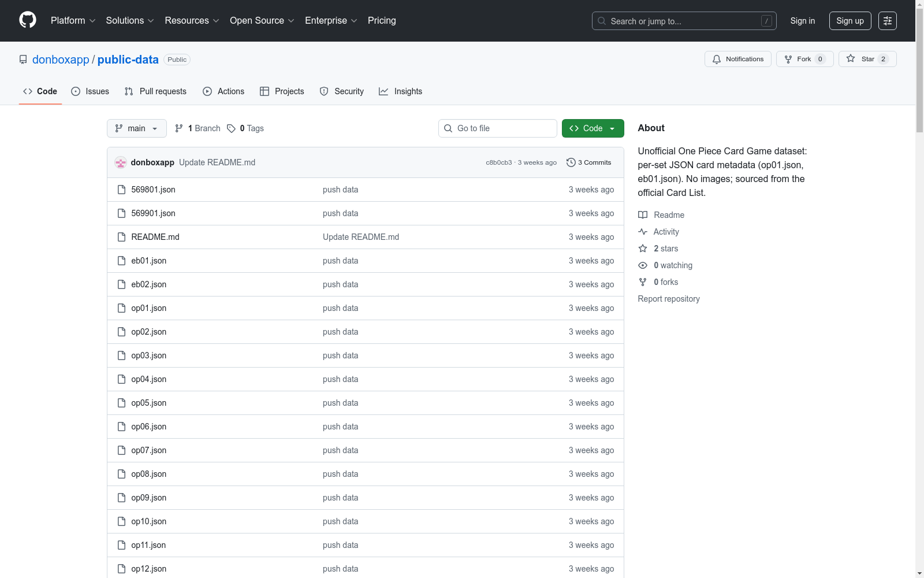Click the Update README.md commit in README row

361,237
